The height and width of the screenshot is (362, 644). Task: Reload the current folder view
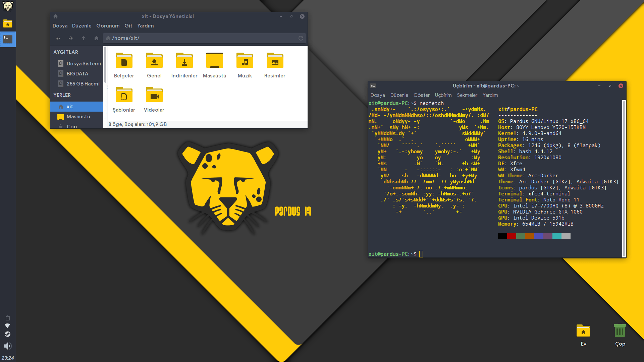pos(301,38)
